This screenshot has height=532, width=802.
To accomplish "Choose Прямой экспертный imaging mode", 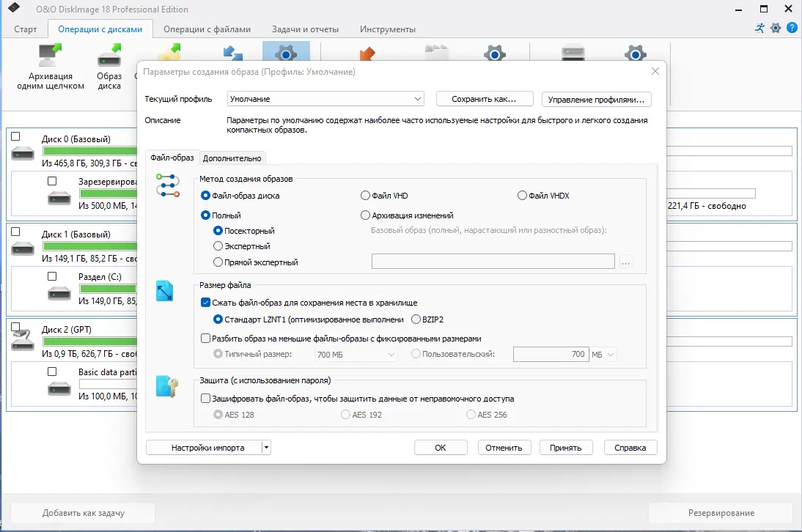I will (218, 262).
